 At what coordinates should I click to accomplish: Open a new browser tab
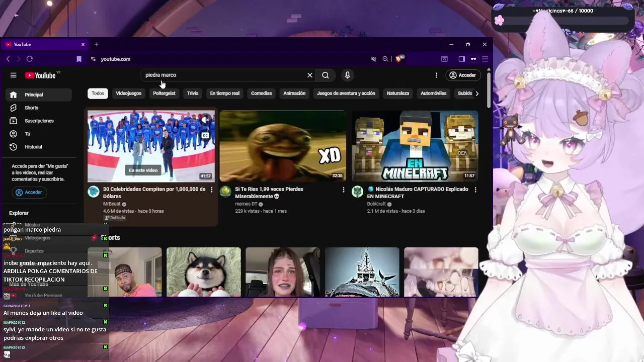96,44
